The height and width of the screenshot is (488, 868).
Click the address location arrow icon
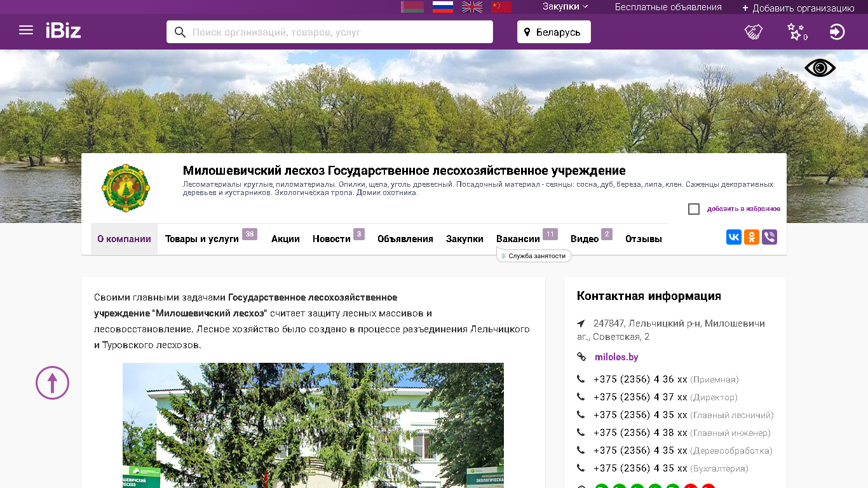[581, 323]
